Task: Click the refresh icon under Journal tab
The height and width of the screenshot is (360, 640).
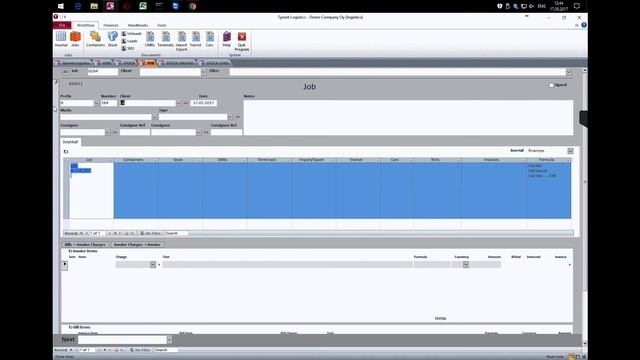Action: coord(66,152)
